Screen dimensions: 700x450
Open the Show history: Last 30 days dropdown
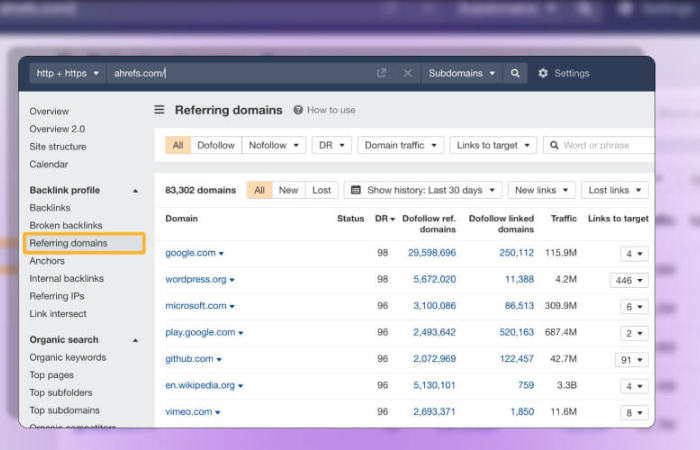click(423, 190)
